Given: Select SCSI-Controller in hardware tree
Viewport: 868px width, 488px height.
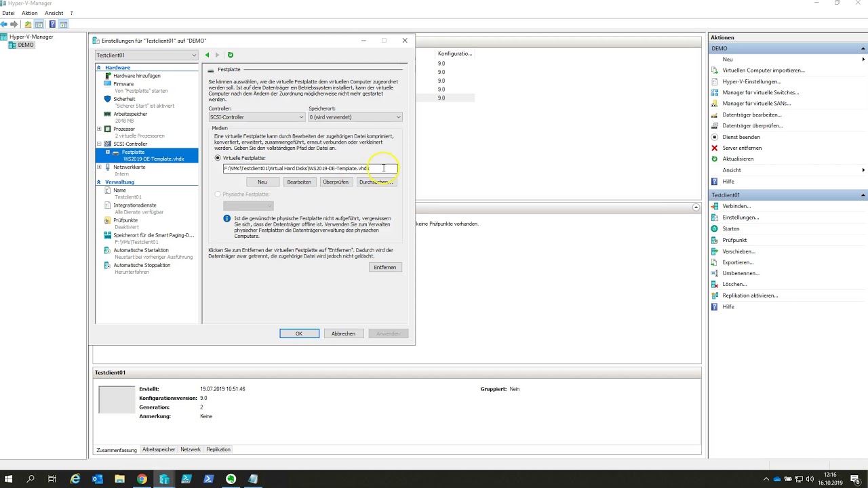Looking at the screenshot, I should (x=130, y=144).
